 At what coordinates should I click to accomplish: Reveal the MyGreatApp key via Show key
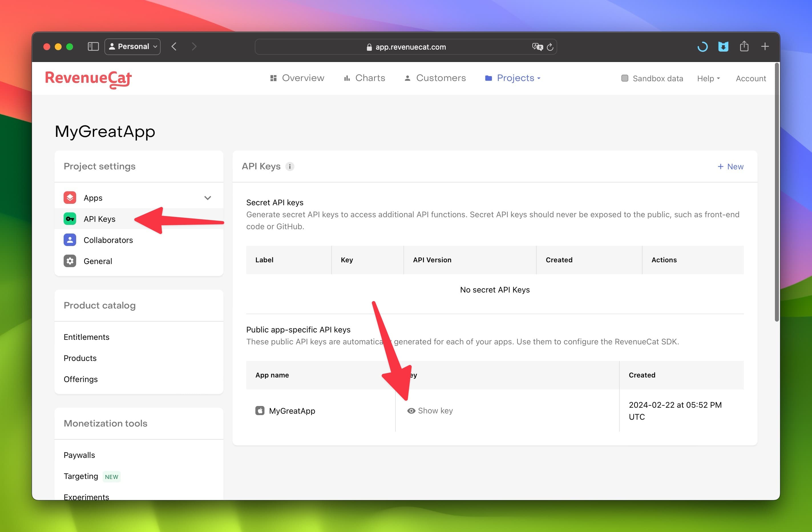430,411
